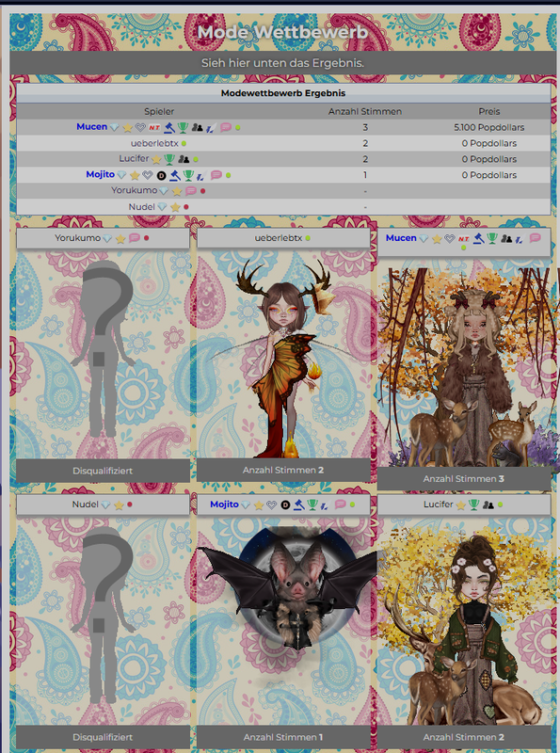Click the feather quill icon in Mucen's table row
The height and width of the screenshot is (753, 560).
tap(211, 128)
